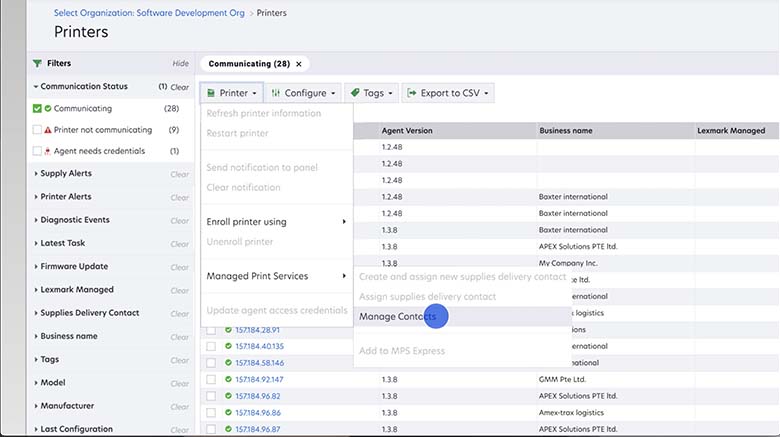Screen dimensions: 780x437
Task: Uncheck the Communicating filter checkbox
Action: coord(37,108)
